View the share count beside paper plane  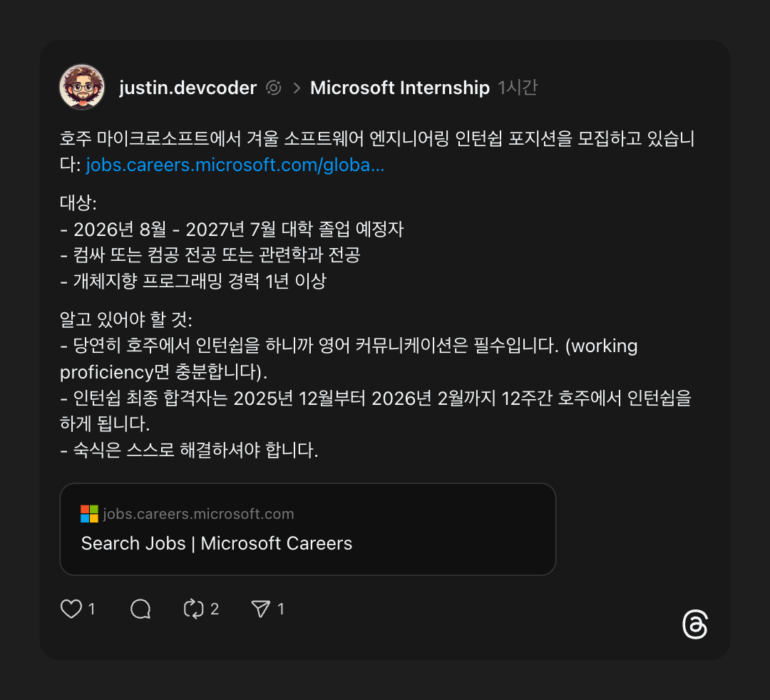pyautogui.click(x=281, y=609)
